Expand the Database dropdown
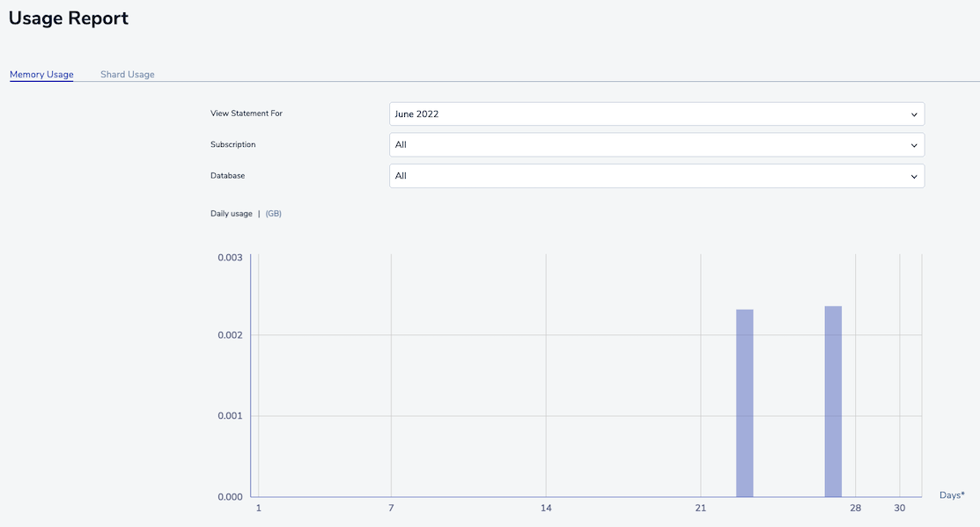Screen dimensions: 980x527 pyautogui.click(x=656, y=176)
